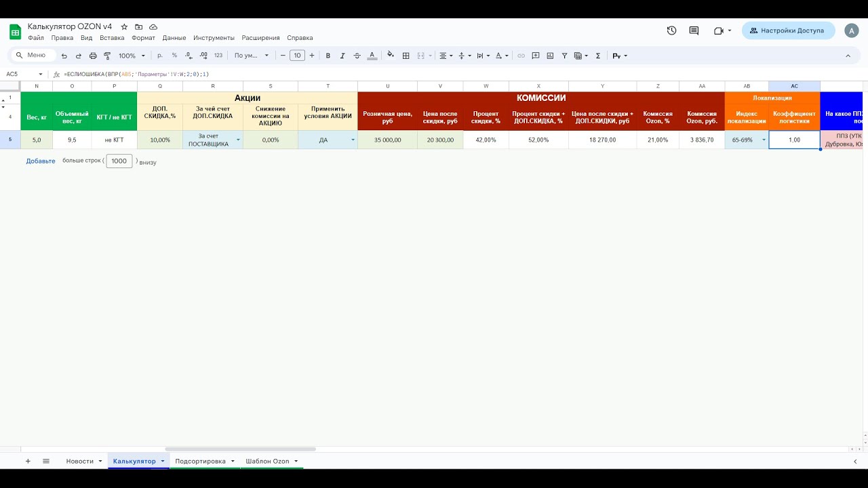
Task: Click the Настройки Доступа share button
Action: 788,30
